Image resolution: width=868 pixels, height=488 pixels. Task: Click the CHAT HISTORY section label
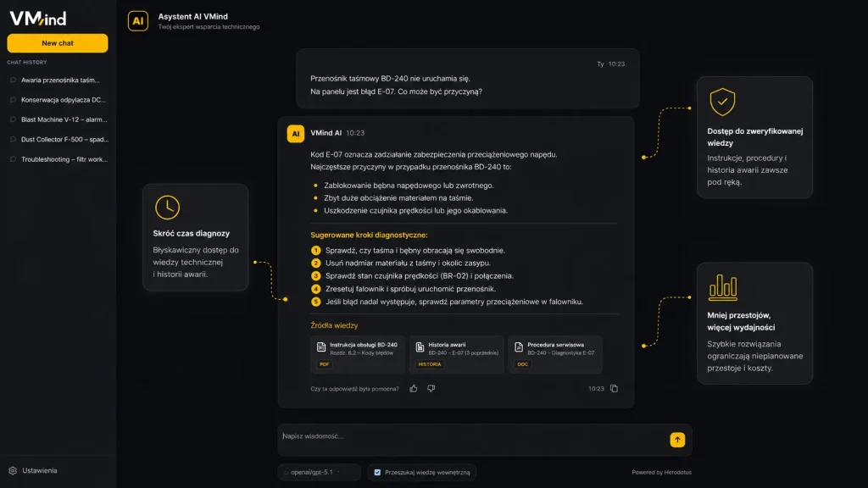coord(27,63)
